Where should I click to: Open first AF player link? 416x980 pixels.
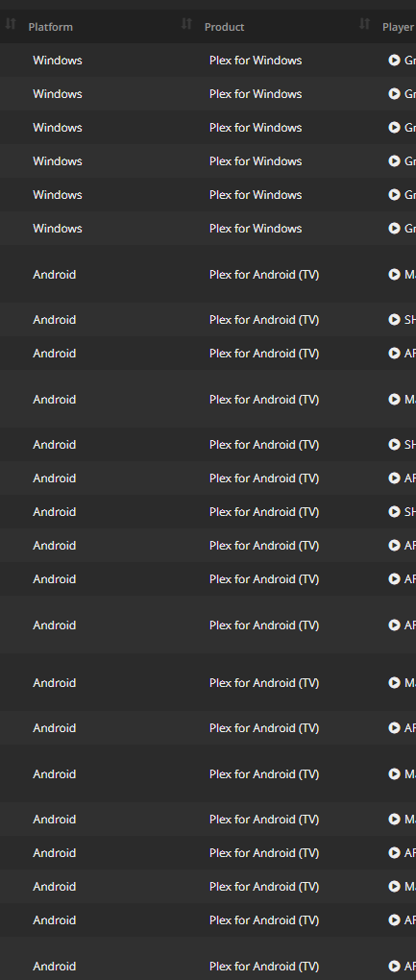click(x=409, y=354)
